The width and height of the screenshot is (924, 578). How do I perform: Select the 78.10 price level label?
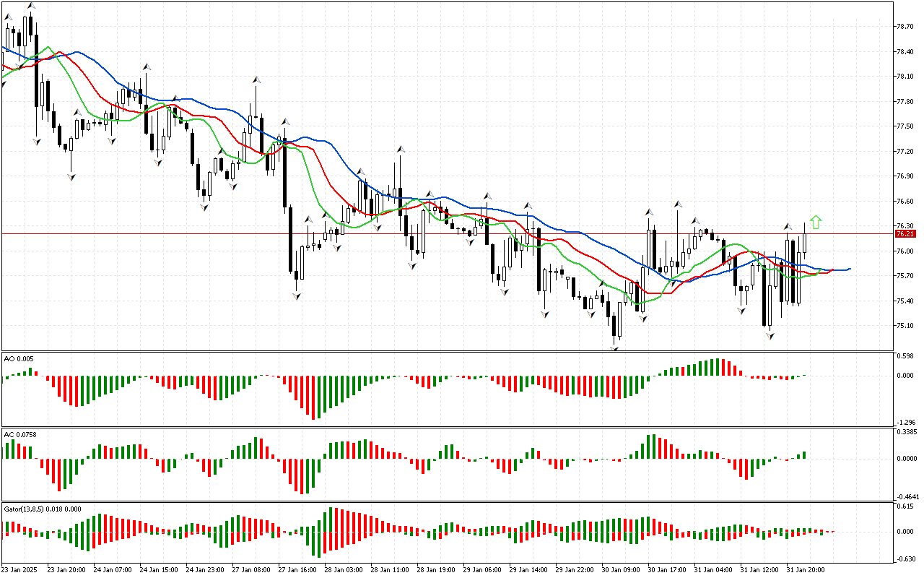[905, 77]
